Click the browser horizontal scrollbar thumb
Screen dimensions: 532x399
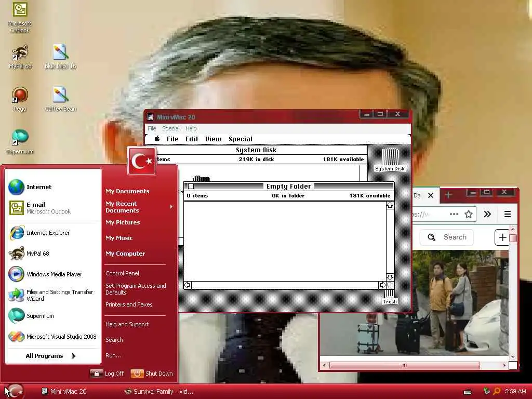404,365
